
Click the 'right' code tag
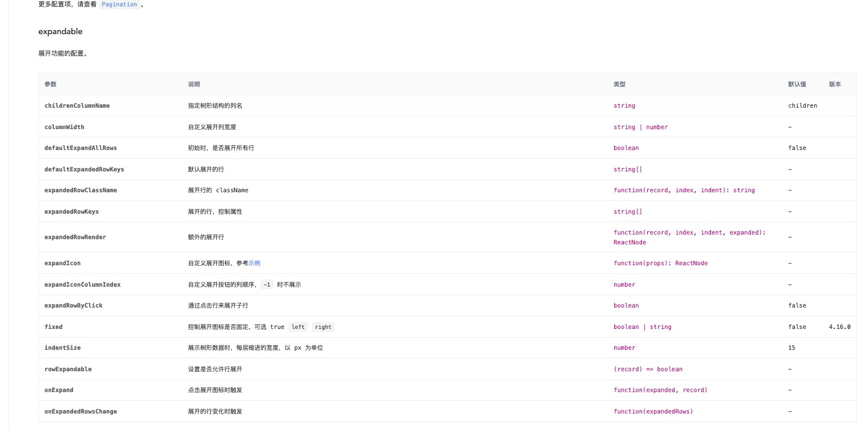323,327
